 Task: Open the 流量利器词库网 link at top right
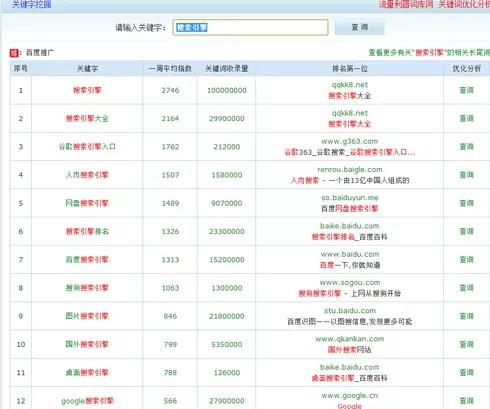coord(406,4)
